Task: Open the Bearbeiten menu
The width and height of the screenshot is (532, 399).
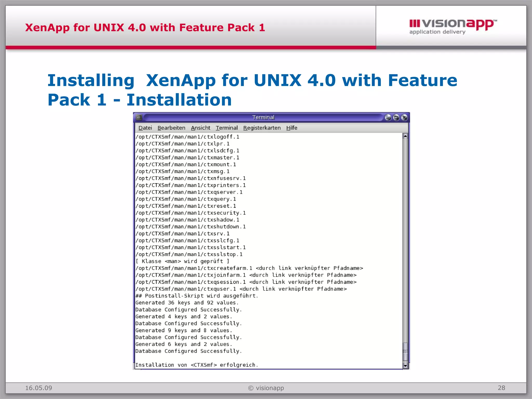Action: click(x=171, y=128)
